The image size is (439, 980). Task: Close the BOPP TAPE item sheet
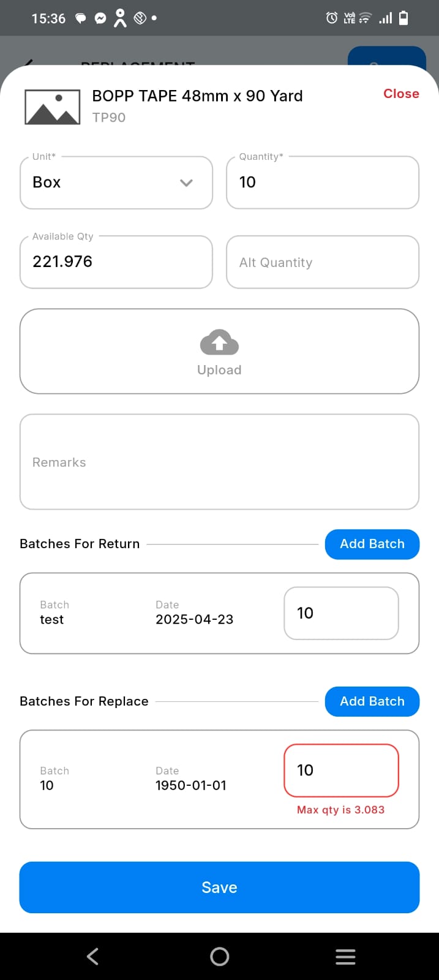click(x=401, y=94)
